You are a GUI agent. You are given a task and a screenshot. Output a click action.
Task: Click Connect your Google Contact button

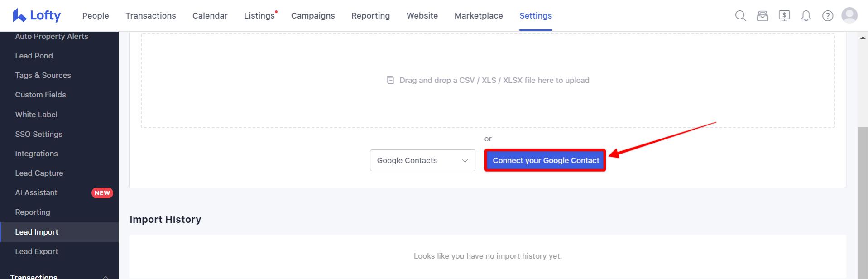click(x=545, y=160)
